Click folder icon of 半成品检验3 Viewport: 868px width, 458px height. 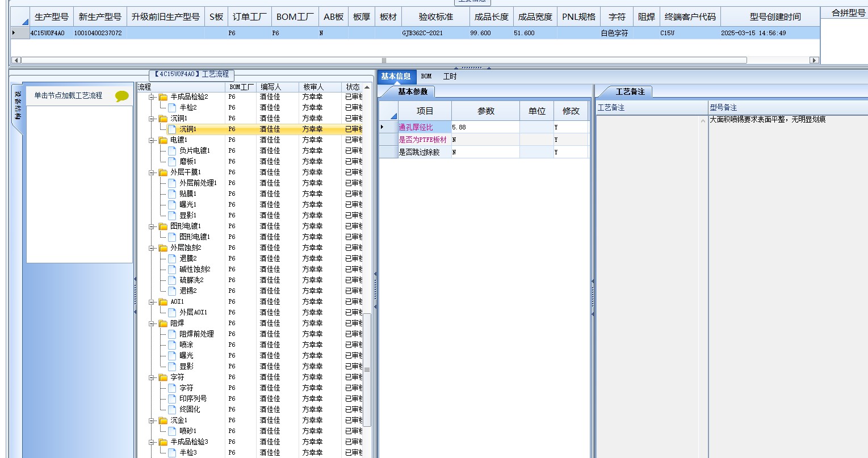click(163, 442)
